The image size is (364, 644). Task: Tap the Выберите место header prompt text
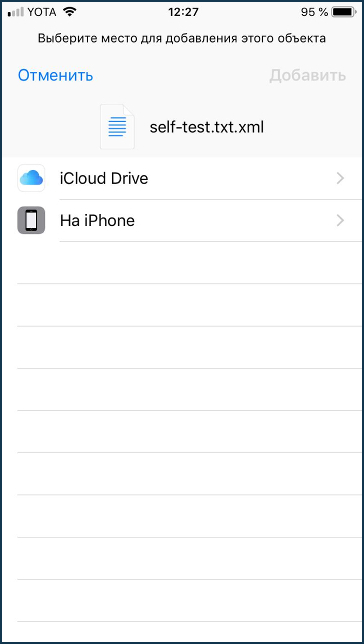(x=182, y=39)
